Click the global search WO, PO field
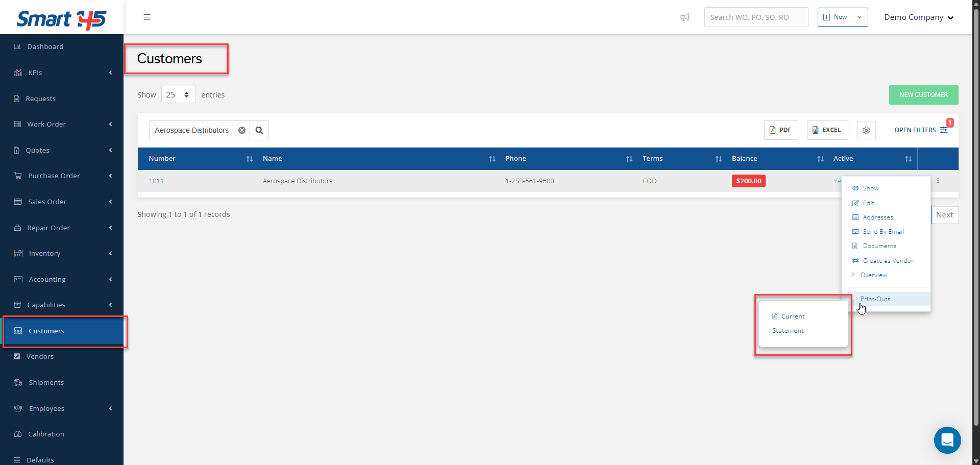The height and width of the screenshot is (465, 980). pyautogui.click(x=755, y=17)
